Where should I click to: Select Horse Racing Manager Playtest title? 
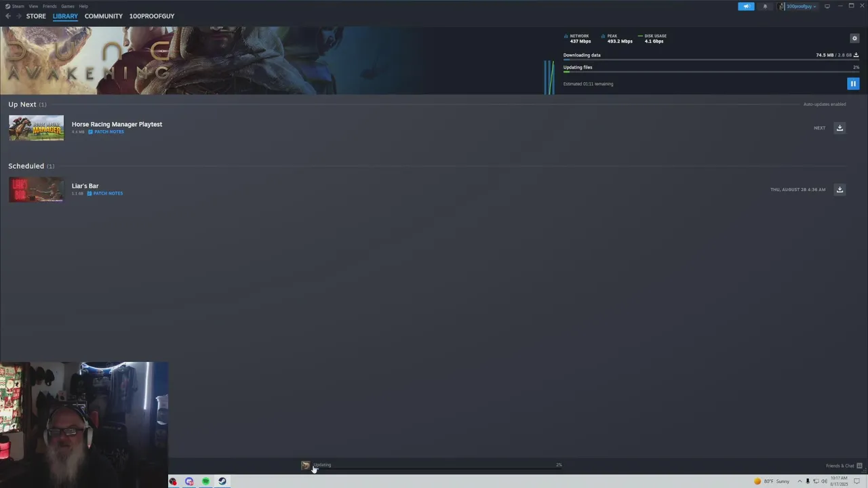coord(117,124)
